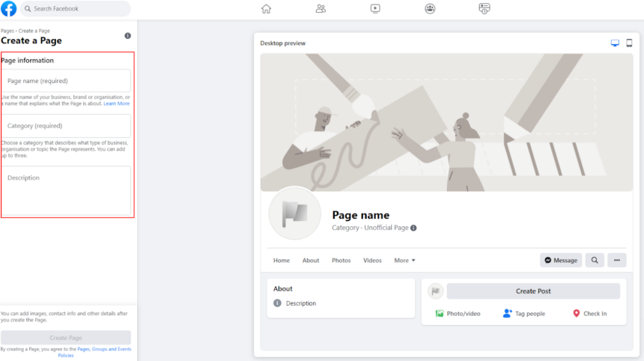This screenshot has width=644, height=361.
Task: Click the Desktop preview label
Action: tap(282, 43)
